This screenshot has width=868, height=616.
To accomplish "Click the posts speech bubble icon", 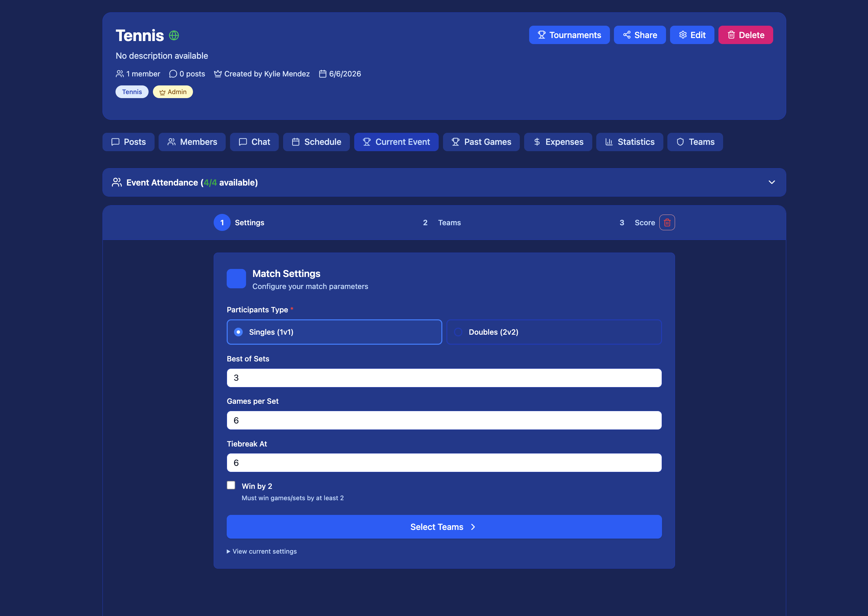I will [173, 74].
